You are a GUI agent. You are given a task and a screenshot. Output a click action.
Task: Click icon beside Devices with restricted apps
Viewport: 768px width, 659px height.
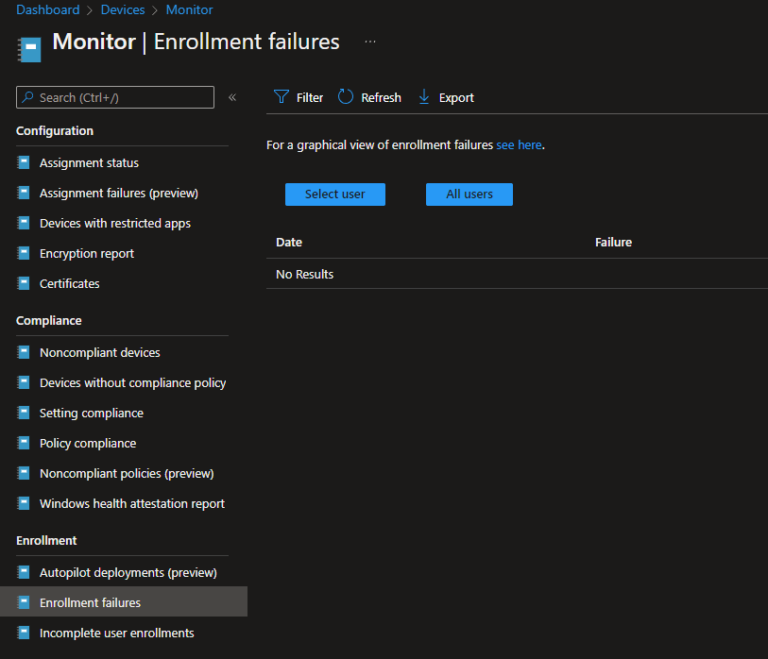point(24,223)
